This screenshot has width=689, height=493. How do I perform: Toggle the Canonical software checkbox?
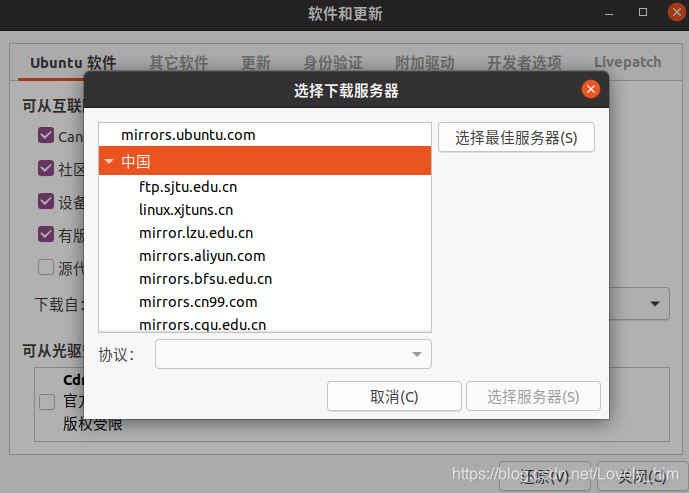click(46, 135)
